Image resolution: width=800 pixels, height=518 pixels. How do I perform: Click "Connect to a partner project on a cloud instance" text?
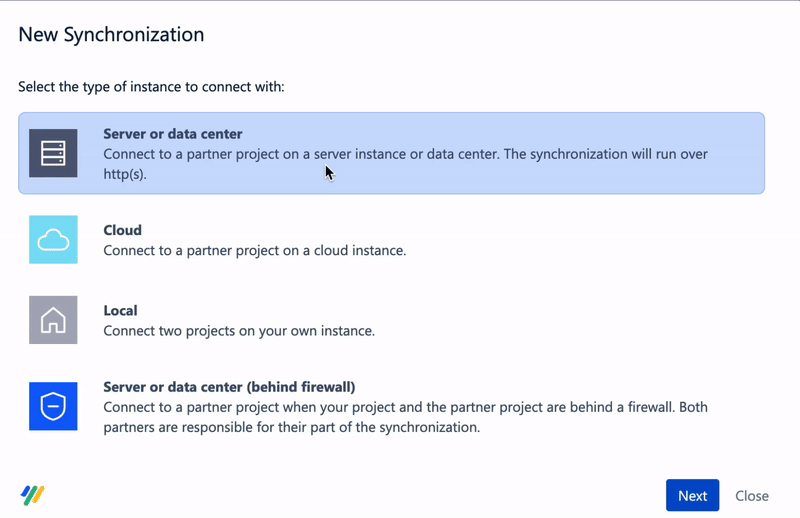pyautogui.click(x=255, y=250)
